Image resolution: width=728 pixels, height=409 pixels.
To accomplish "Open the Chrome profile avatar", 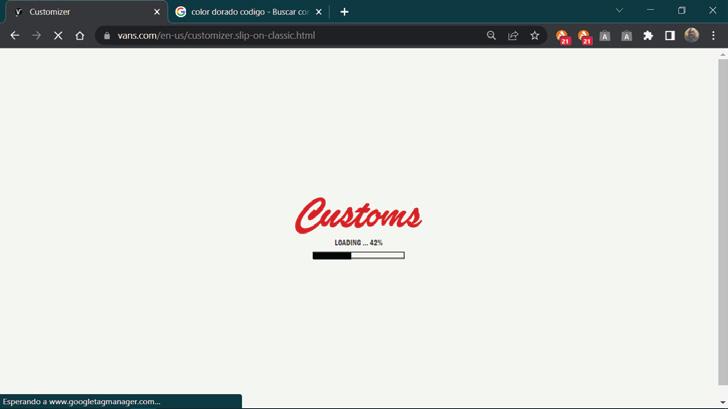I will tap(692, 35).
